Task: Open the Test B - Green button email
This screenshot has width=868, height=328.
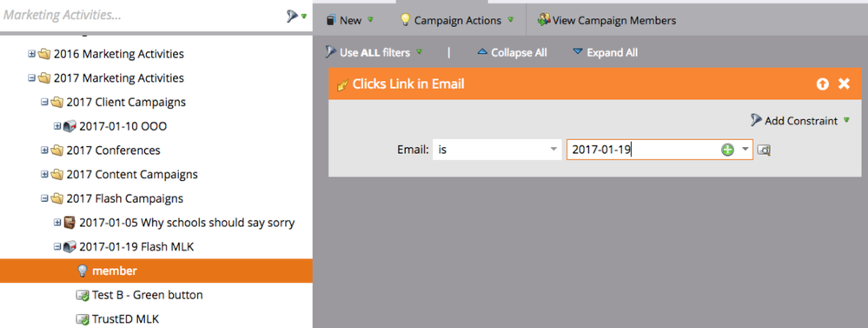Action: tap(140, 295)
